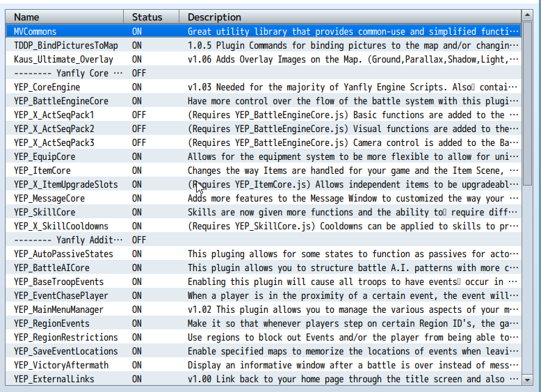Click the scrollbar down arrow
This screenshot has width=541, height=392.
click(527, 380)
